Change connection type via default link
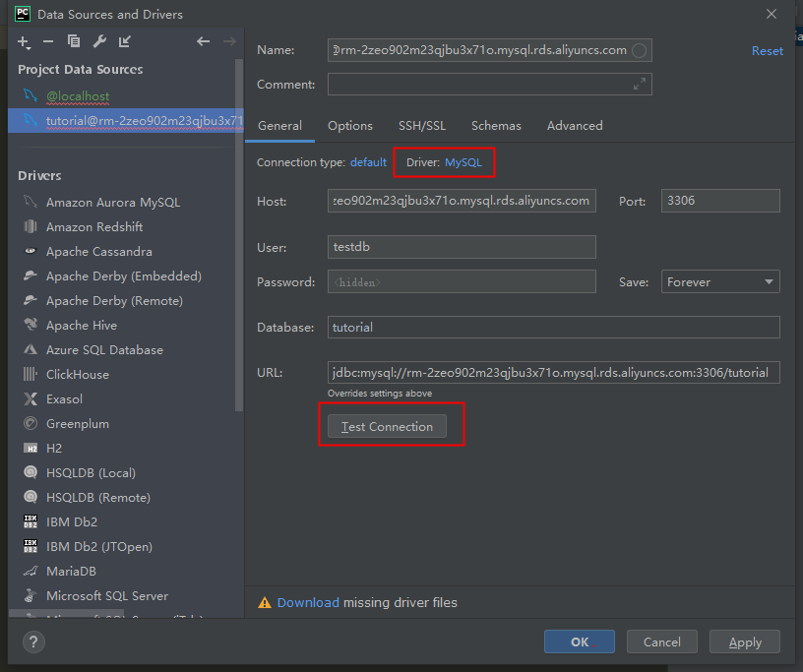The image size is (803, 672). click(x=368, y=162)
